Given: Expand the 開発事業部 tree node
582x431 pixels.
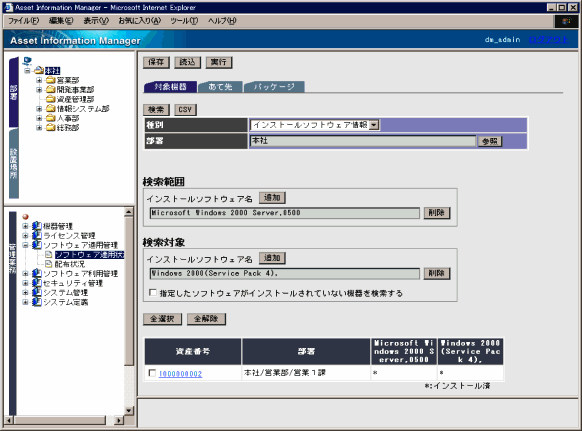Looking at the screenshot, I should pyautogui.click(x=39, y=90).
